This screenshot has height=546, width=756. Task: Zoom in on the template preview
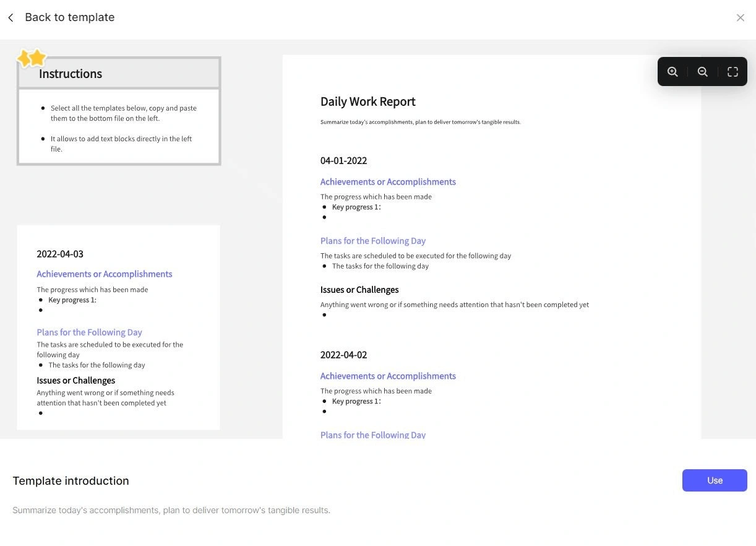(672, 72)
